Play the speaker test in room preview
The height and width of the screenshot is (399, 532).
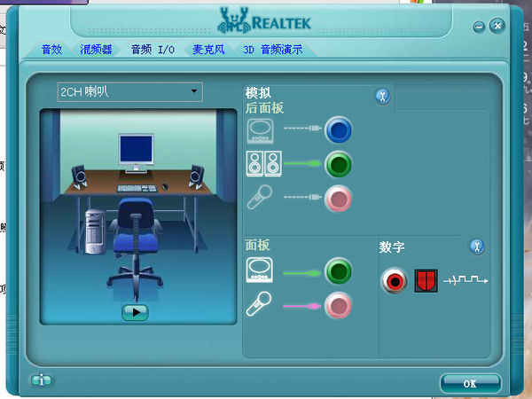point(135,312)
